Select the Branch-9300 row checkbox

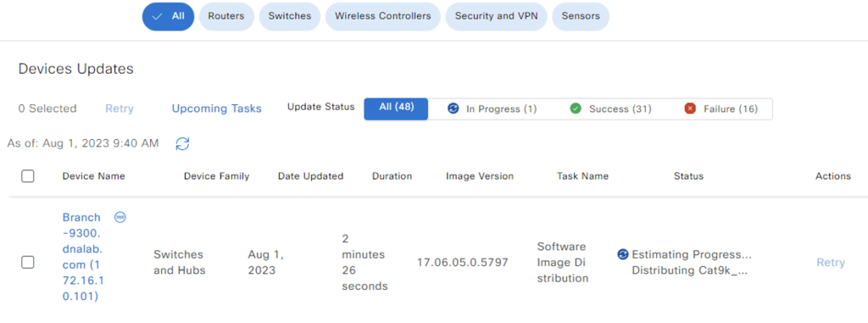tap(28, 262)
